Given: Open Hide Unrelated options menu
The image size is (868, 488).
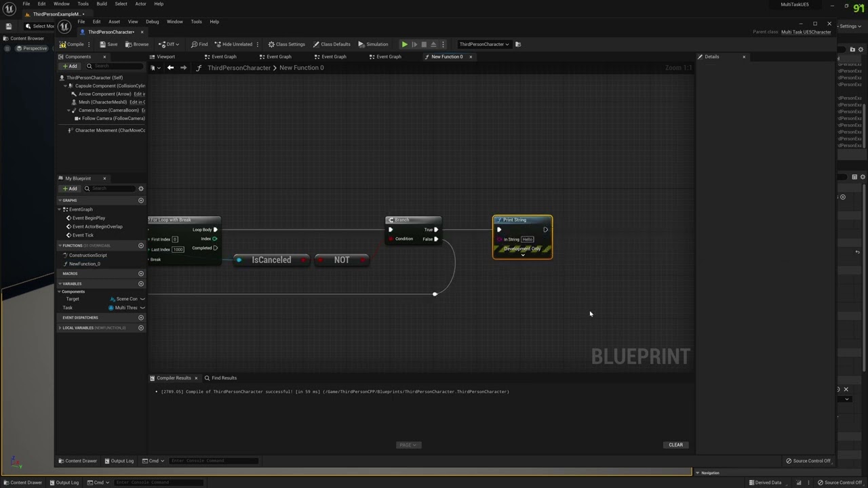Looking at the screenshot, I should (x=258, y=44).
